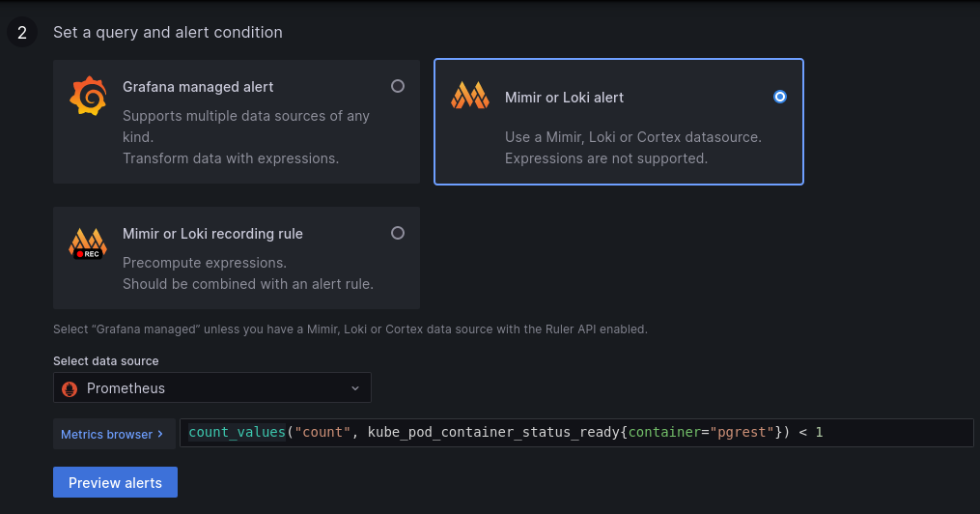980x514 pixels.
Task: Click the Preview alerts button
Action: [x=115, y=482]
